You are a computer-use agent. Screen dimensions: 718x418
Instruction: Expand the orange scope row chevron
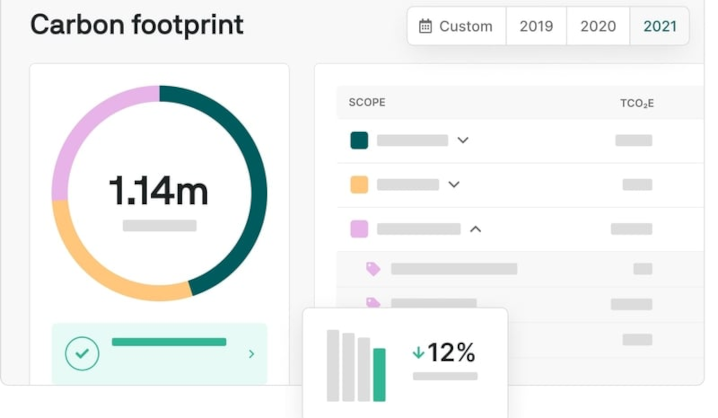click(x=454, y=185)
